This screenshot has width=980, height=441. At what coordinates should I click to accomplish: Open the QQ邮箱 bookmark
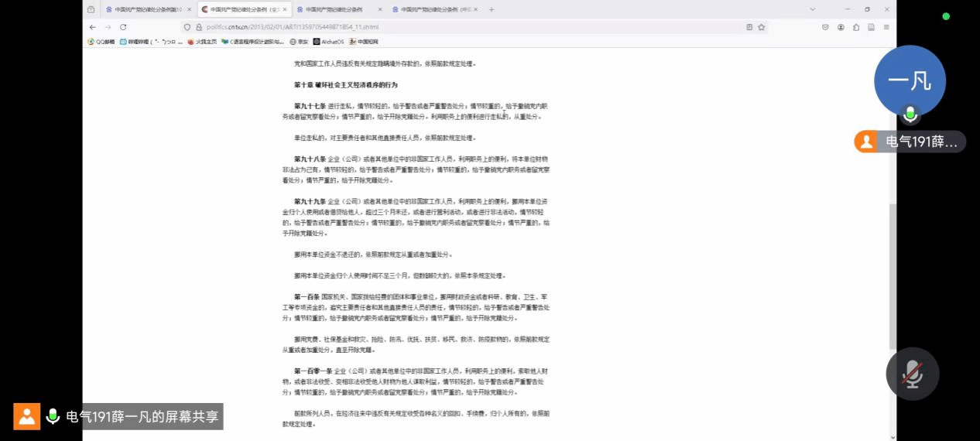click(x=101, y=42)
